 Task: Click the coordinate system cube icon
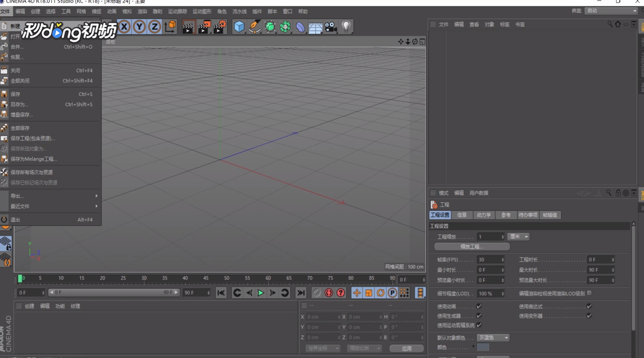point(170,26)
